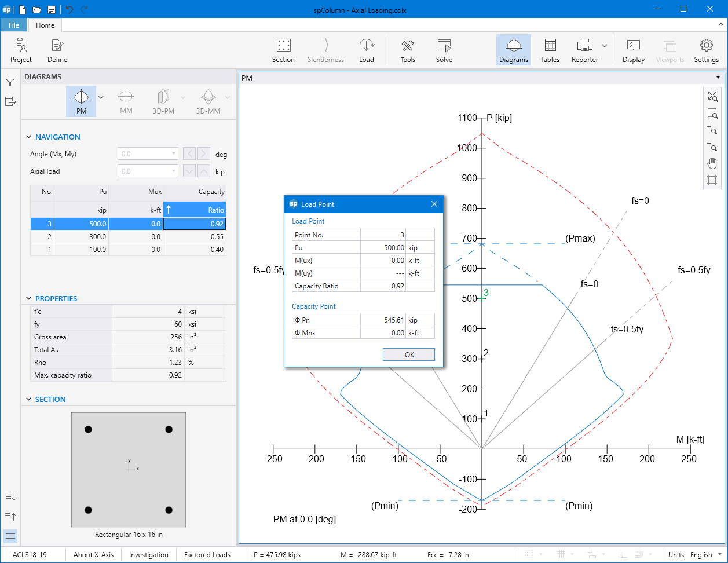Switch to the Home tab
The image size is (728, 563).
[x=45, y=25]
